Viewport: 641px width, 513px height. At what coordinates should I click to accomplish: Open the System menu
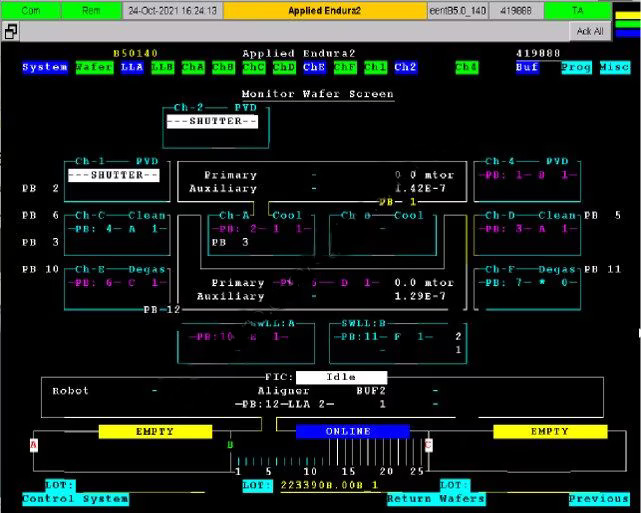point(45,68)
